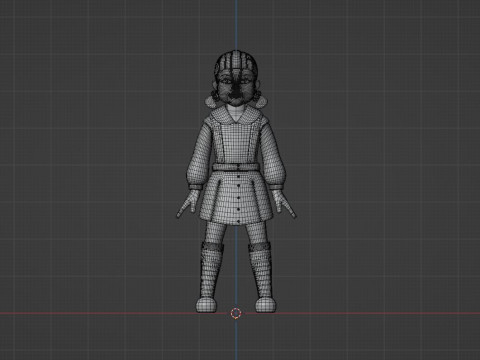480x360 pixels.
Task: Select the belt buckle at the waist
Action: 238,167
